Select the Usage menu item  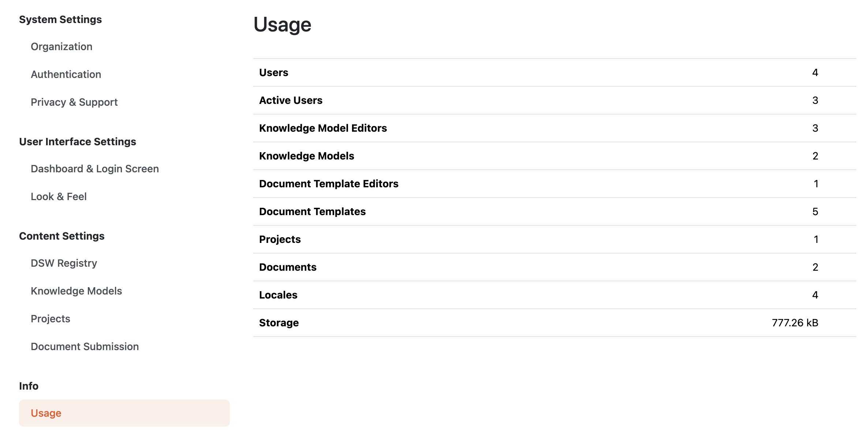point(124,413)
